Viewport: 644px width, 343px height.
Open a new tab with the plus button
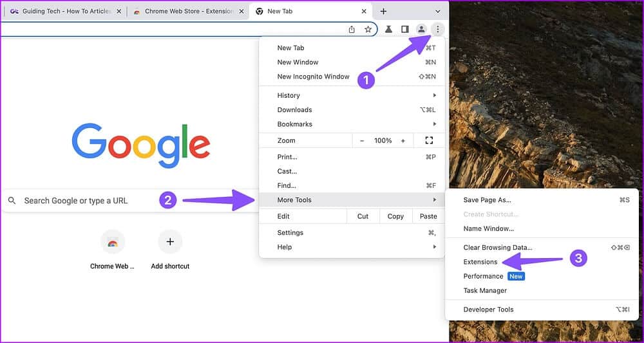click(383, 11)
